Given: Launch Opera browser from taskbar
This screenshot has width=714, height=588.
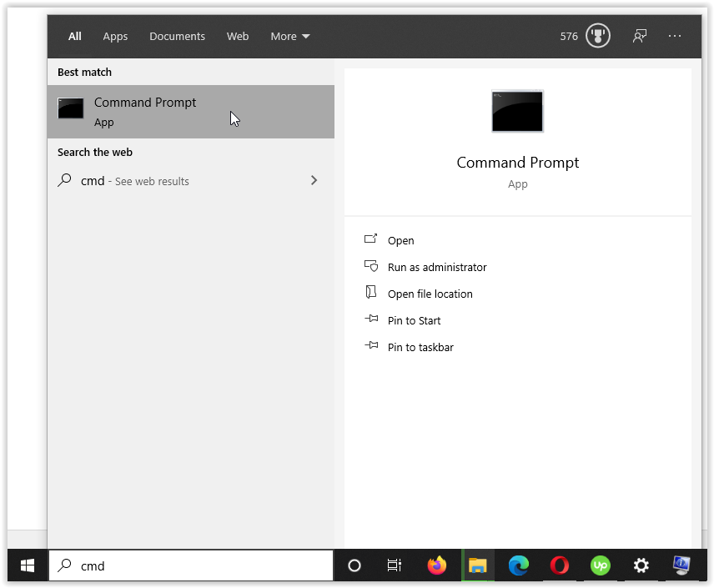Looking at the screenshot, I should pos(559,565).
